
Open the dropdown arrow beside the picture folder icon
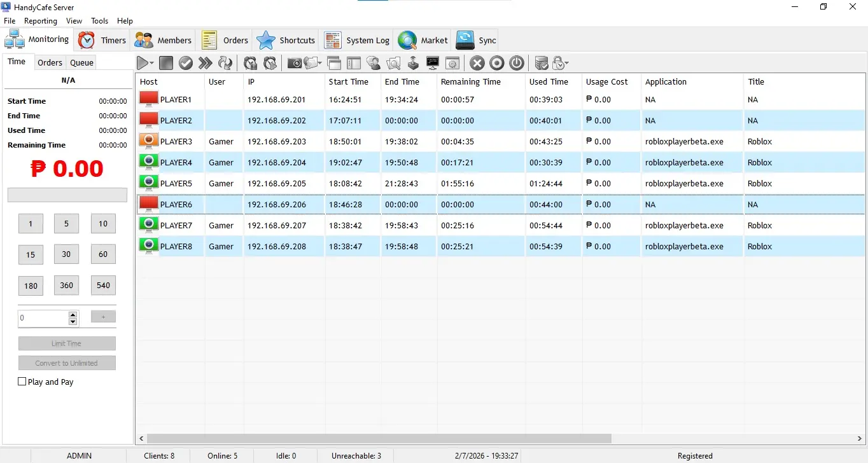click(x=321, y=63)
